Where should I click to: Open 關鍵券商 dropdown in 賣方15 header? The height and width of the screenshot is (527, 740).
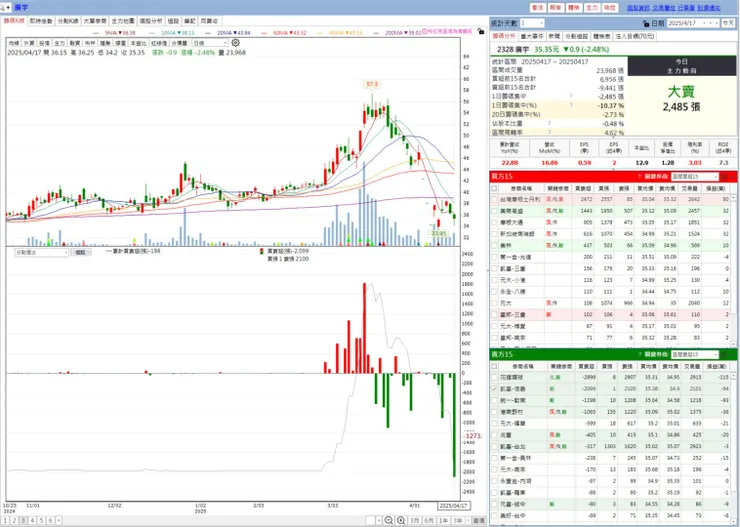[694, 354]
